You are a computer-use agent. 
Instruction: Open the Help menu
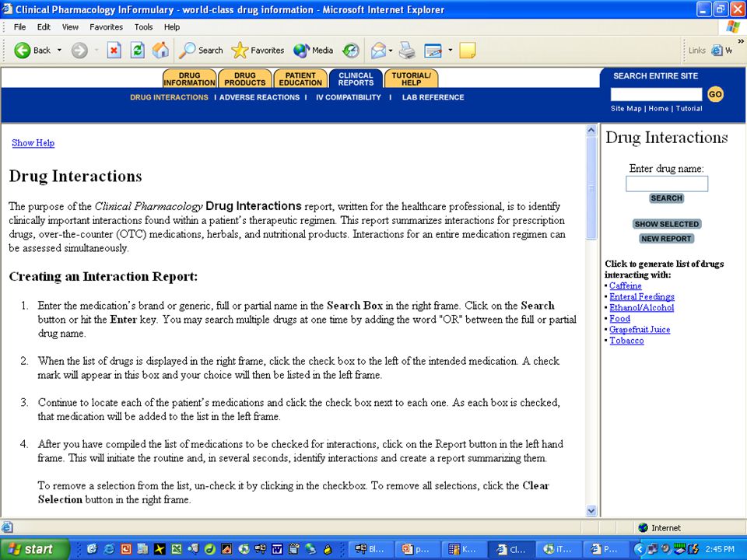[x=172, y=27]
